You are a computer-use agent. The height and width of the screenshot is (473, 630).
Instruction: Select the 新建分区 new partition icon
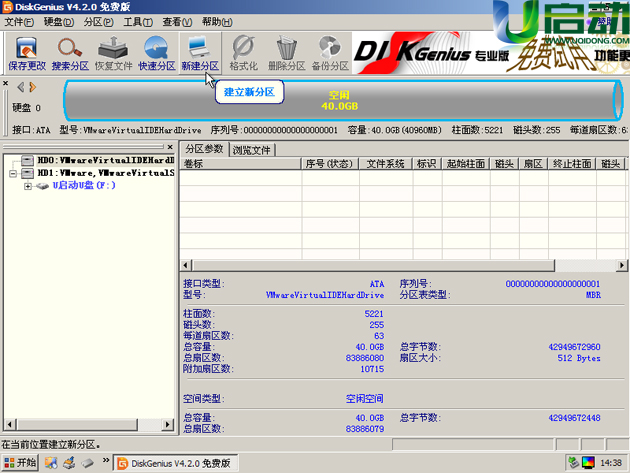[x=200, y=53]
